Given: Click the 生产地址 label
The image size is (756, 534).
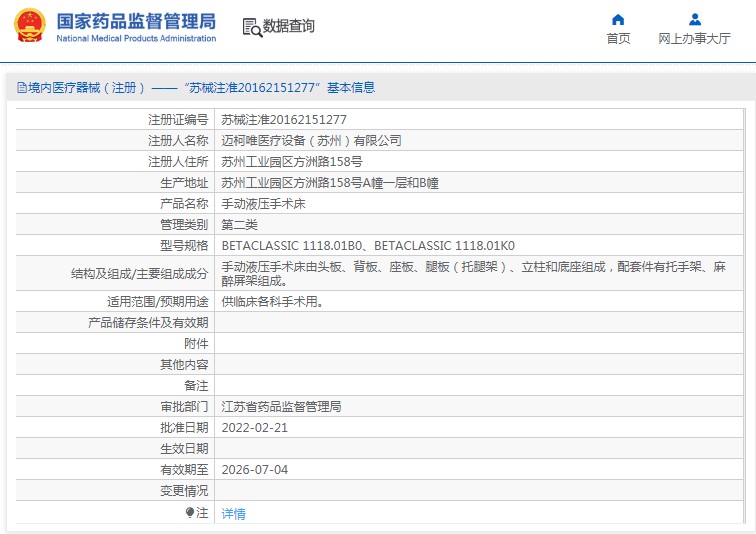Looking at the screenshot, I should 184,183.
